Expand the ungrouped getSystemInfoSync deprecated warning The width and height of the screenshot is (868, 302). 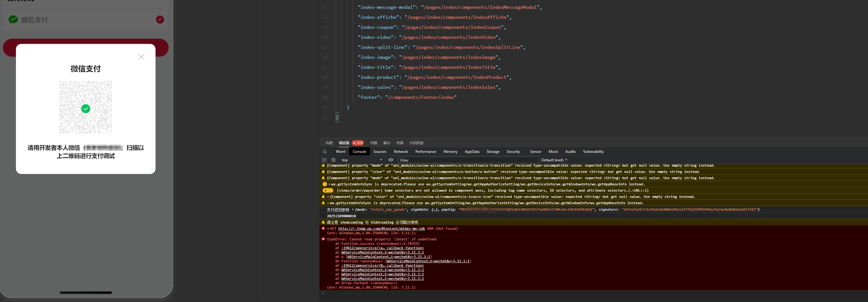tap(328, 203)
